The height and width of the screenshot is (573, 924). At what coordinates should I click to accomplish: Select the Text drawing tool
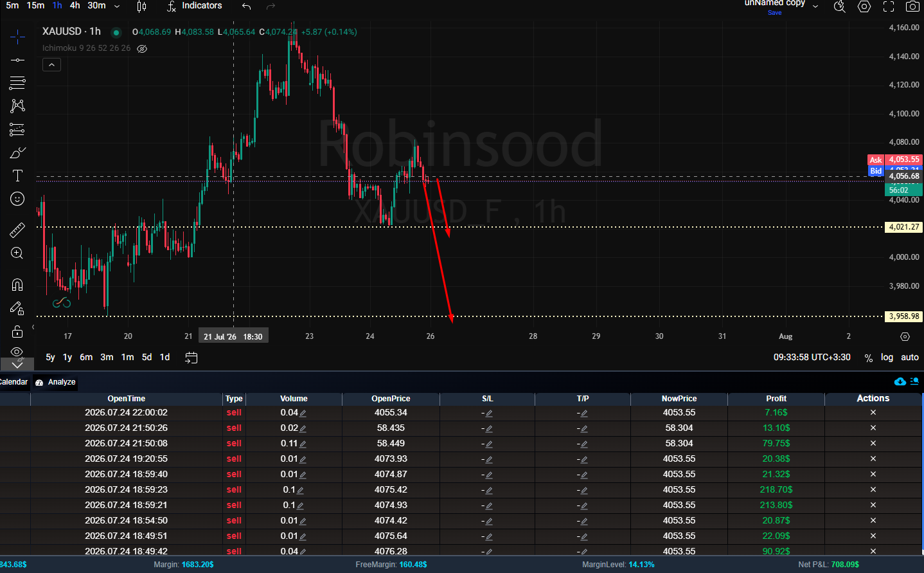pyautogui.click(x=17, y=176)
